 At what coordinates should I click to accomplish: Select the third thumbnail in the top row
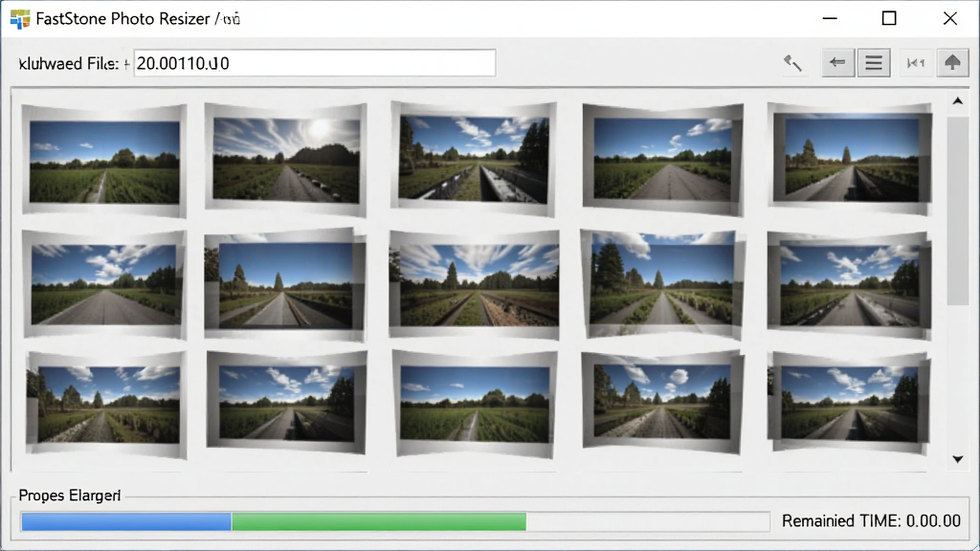474,160
